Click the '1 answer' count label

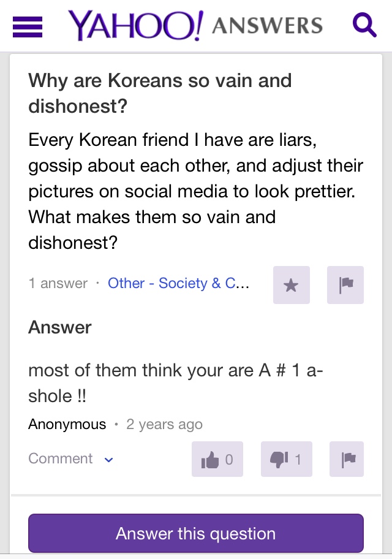click(58, 283)
